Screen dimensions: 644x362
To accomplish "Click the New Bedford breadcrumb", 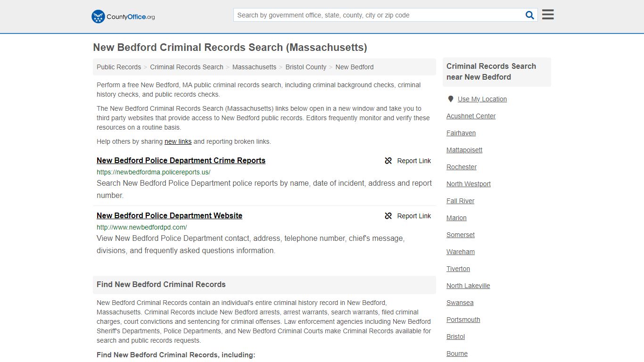I will tap(355, 67).
